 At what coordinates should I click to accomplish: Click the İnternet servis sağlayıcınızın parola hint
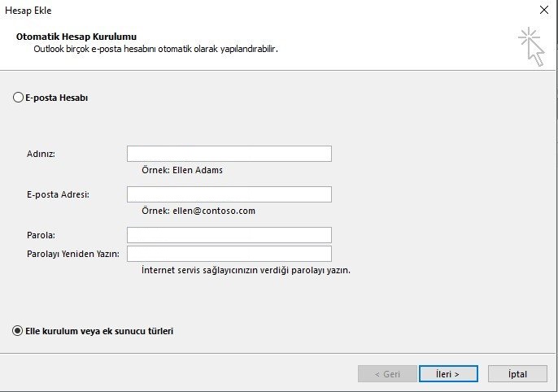point(246,270)
